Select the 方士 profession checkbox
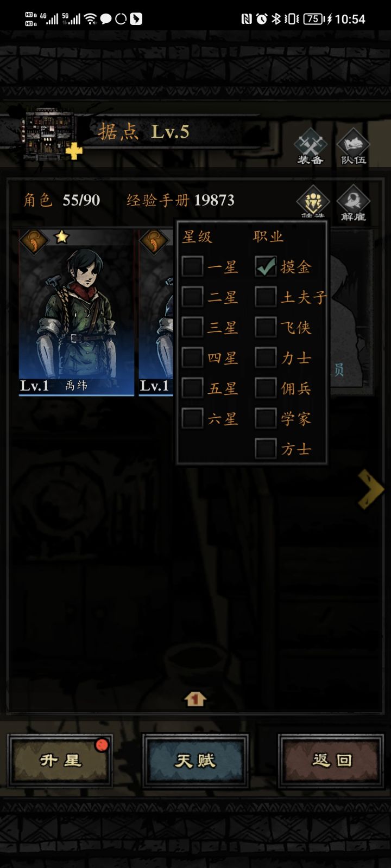 click(x=266, y=449)
